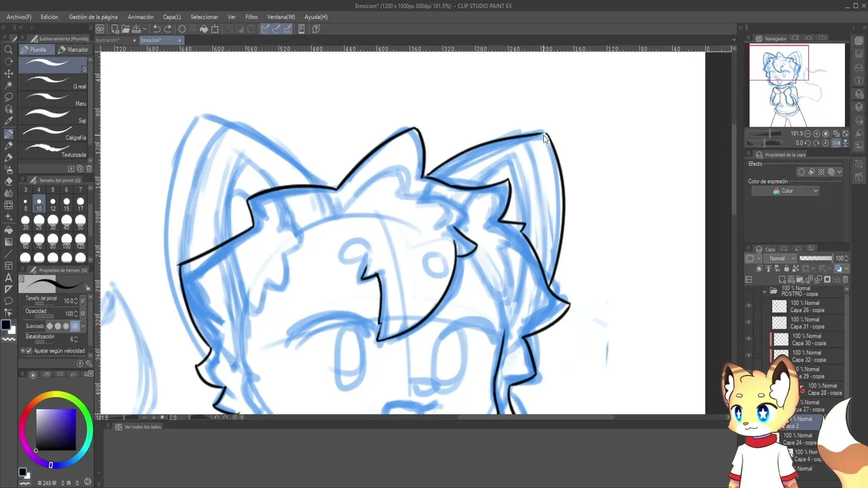Select the strongest Suavizado anti-aliasing option
The width and height of the screenshot is (868, 488).
[75, 326]
